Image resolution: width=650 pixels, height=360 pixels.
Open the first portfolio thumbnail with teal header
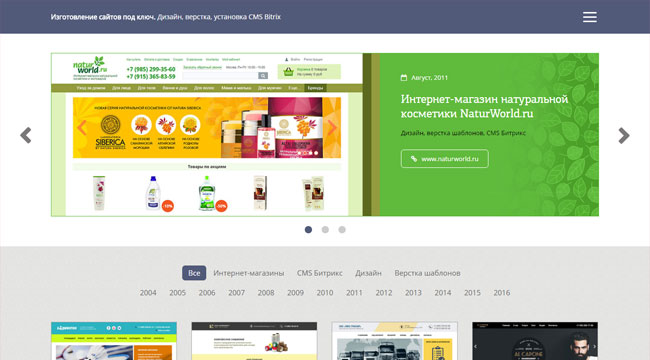[114, 341]
